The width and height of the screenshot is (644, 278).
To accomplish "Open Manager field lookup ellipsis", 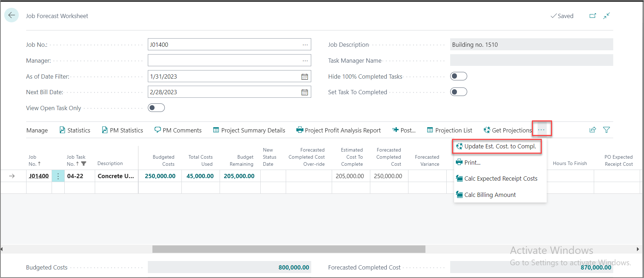I will (x=305, y=61).
